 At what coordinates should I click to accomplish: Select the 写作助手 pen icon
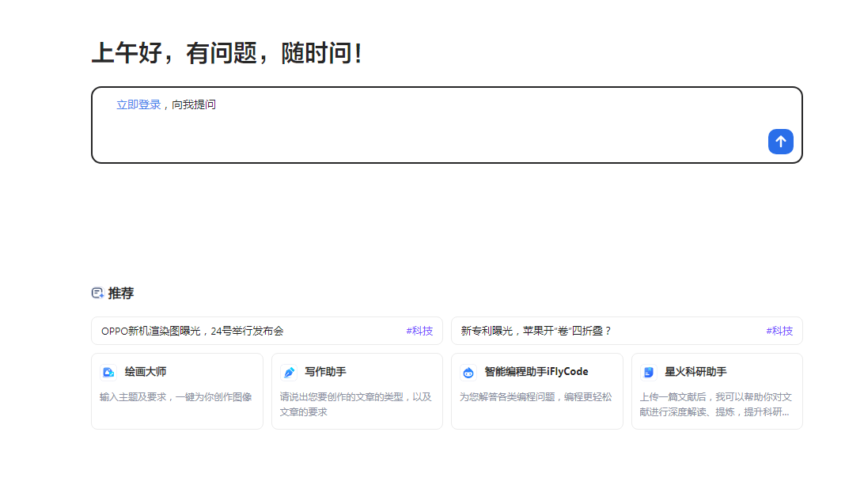coord(290,371)
